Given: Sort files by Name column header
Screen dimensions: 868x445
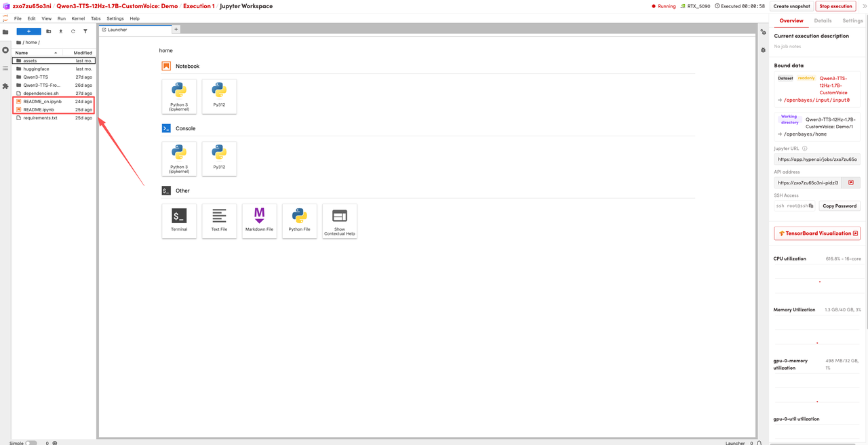Looking at the screenshot, I should 34,52.
